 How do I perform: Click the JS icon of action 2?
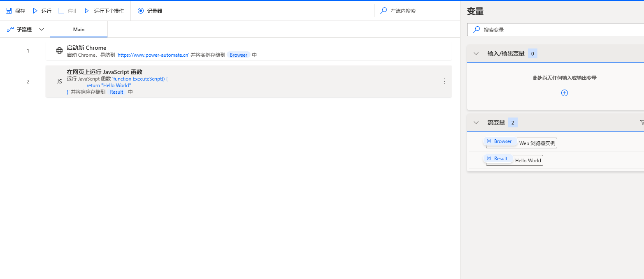[x=59, y=81]
